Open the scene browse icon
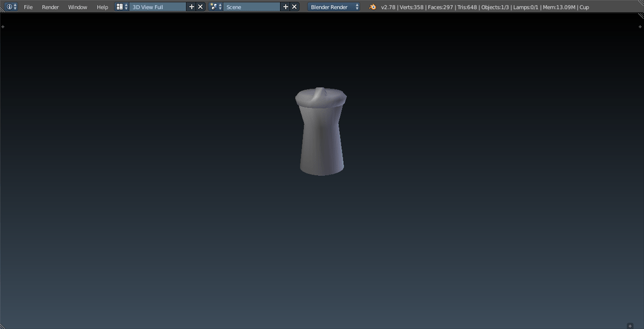The image size is (644, 329). 216,7
